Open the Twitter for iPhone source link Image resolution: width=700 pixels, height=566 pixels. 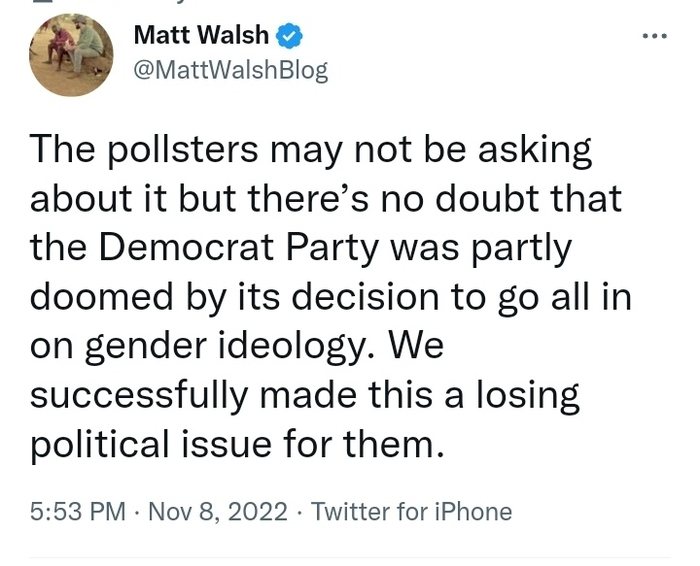tap(411, 513)
